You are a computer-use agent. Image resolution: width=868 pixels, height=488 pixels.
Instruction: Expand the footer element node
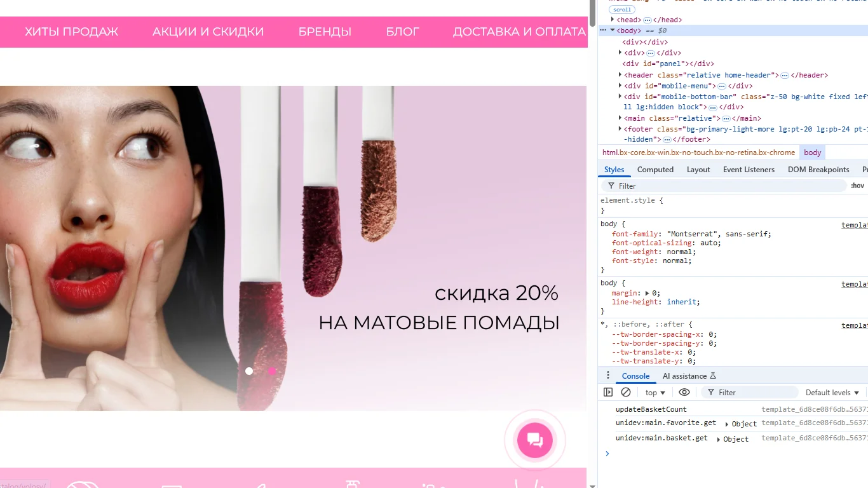620,129
